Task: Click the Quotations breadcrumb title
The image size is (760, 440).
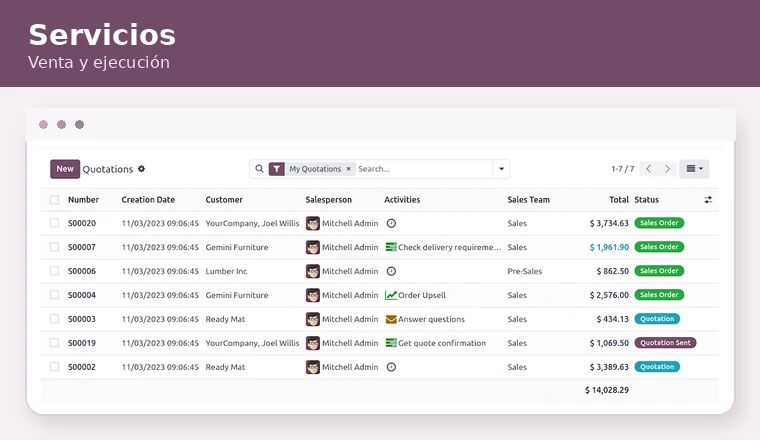Action: pos(108,169)
